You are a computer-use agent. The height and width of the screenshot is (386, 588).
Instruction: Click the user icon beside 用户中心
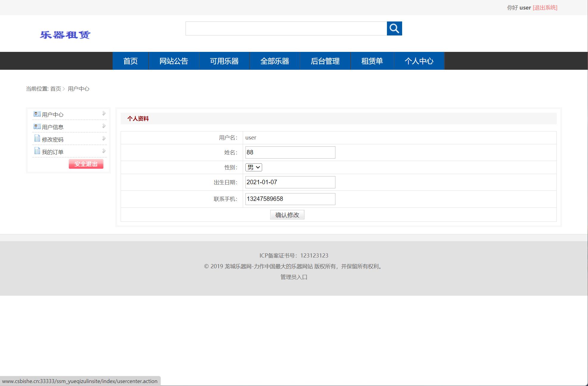pyautogui.click(x=37, y=114)
